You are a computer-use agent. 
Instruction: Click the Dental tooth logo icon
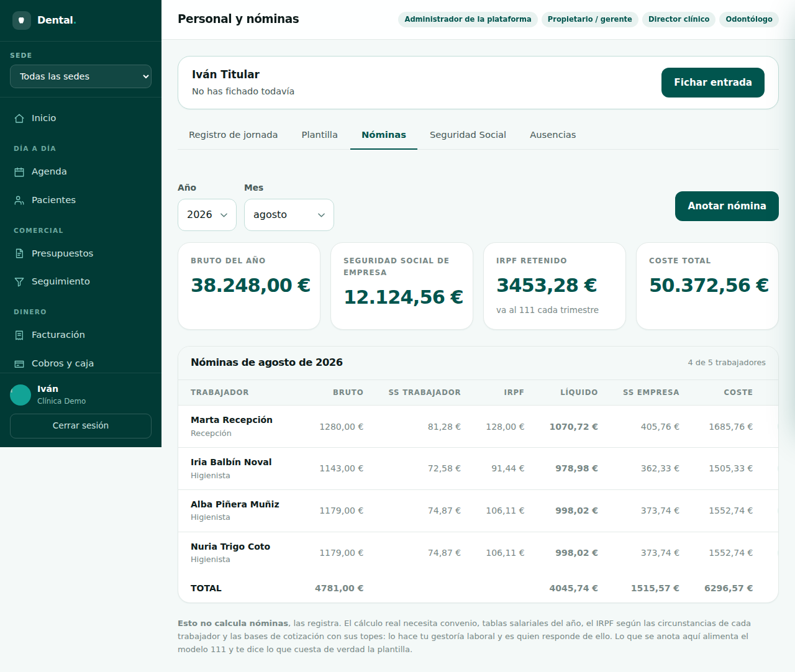22,20
